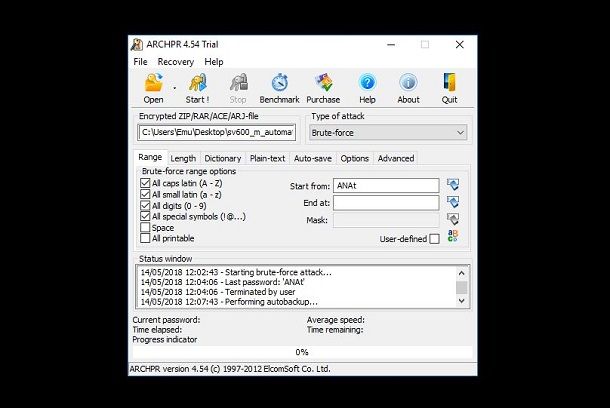Switch to the Advanced tab
The height and width of the screenshot is (408, 610).
(x=396, y=158)
